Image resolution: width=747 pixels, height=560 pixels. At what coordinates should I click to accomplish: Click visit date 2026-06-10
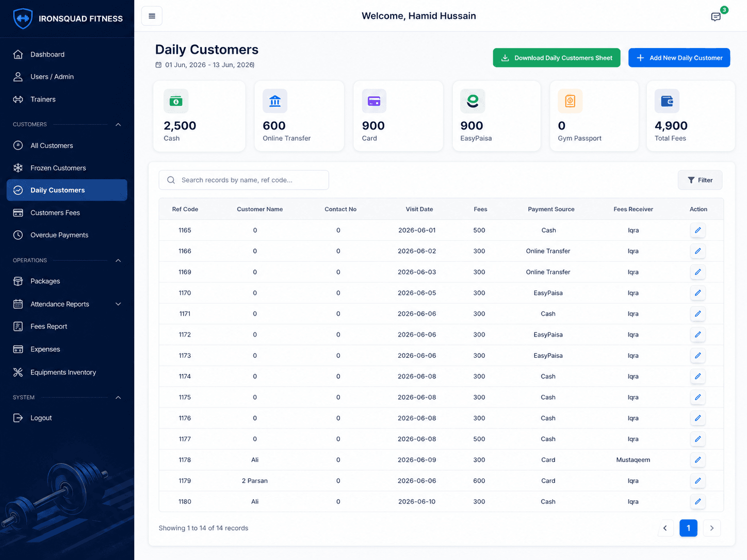[x=417, y=502]
